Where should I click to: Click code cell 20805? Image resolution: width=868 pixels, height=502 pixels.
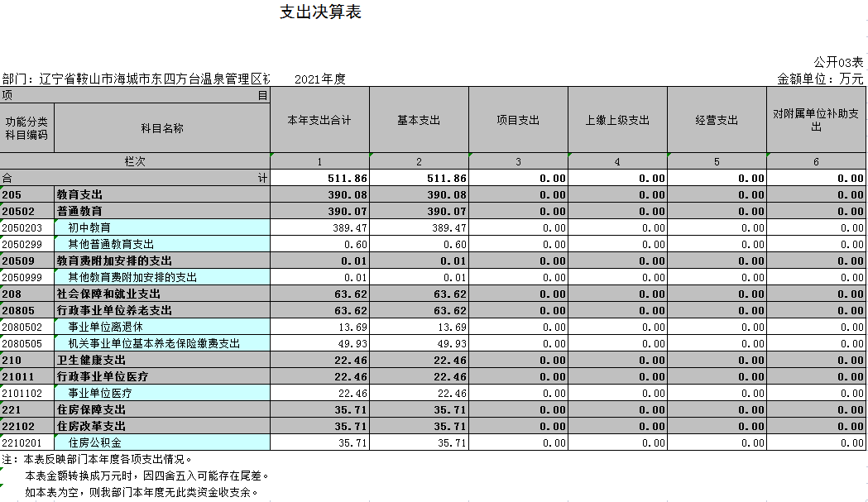[26, 310]
